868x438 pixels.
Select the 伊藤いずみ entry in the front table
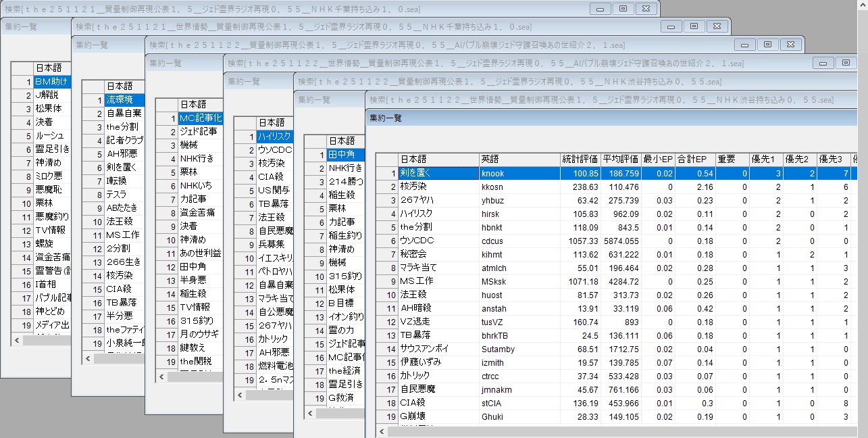point(438,362)
